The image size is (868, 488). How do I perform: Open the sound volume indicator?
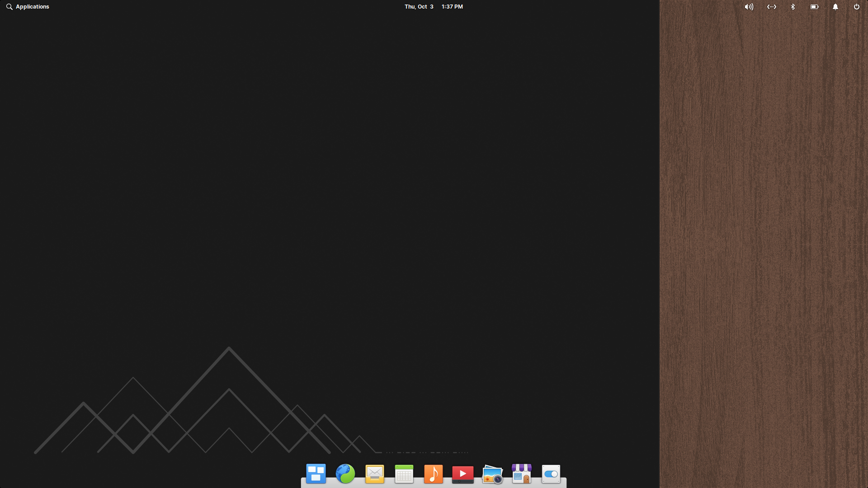tap(749, 7)
